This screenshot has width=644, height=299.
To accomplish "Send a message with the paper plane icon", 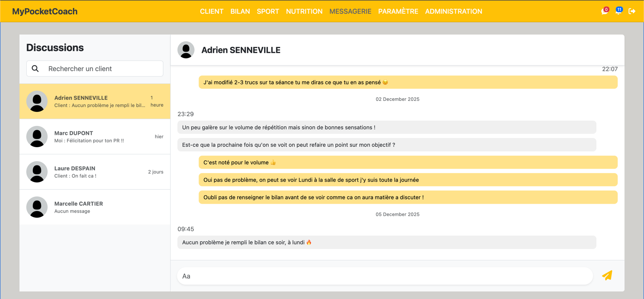I will pos(607,275).
